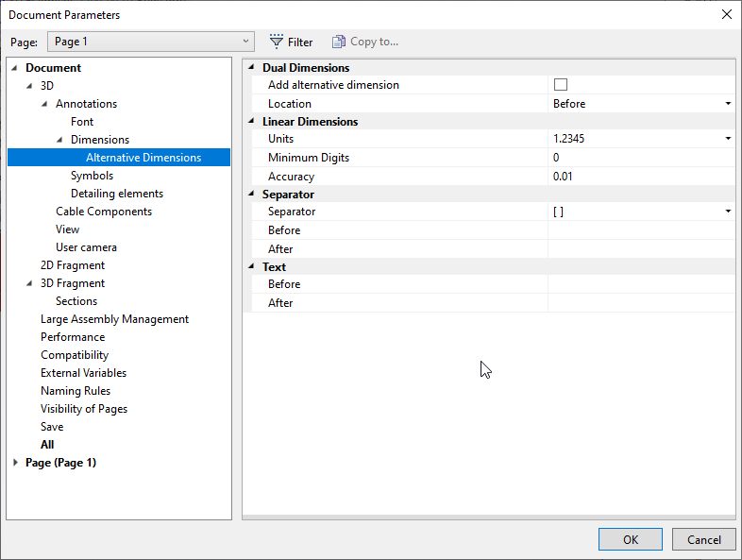
Task: Collapse the 3D Fragment tree node
Action: point(30,283)
